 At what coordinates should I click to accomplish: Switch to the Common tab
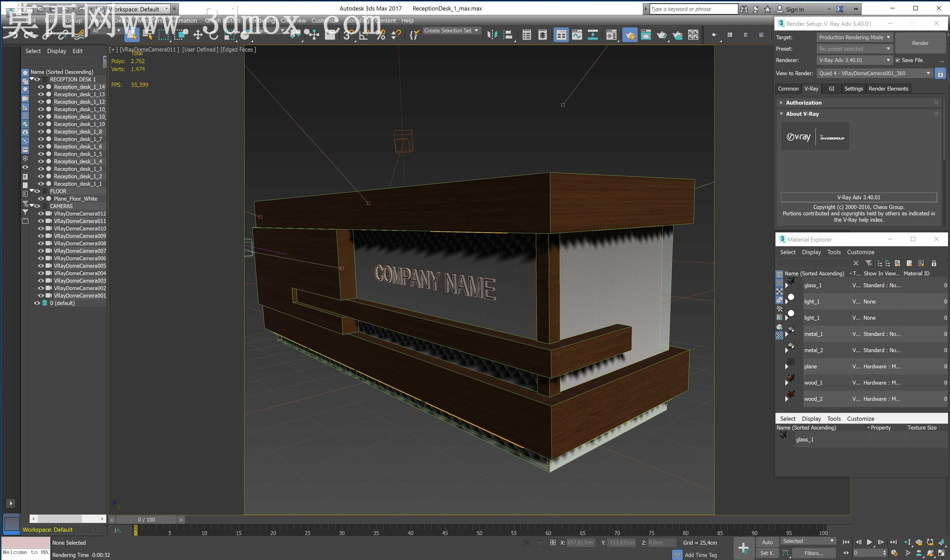coord(788,89)
